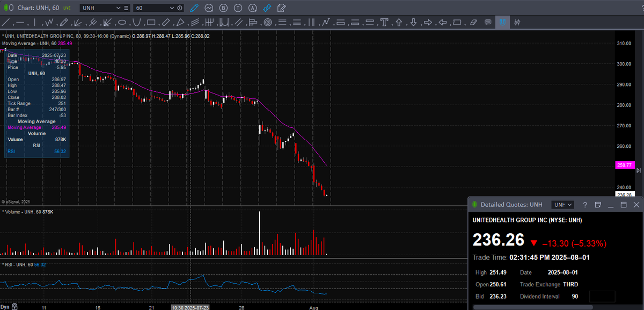Click the High 251.49 quote field

click(492, 272)
